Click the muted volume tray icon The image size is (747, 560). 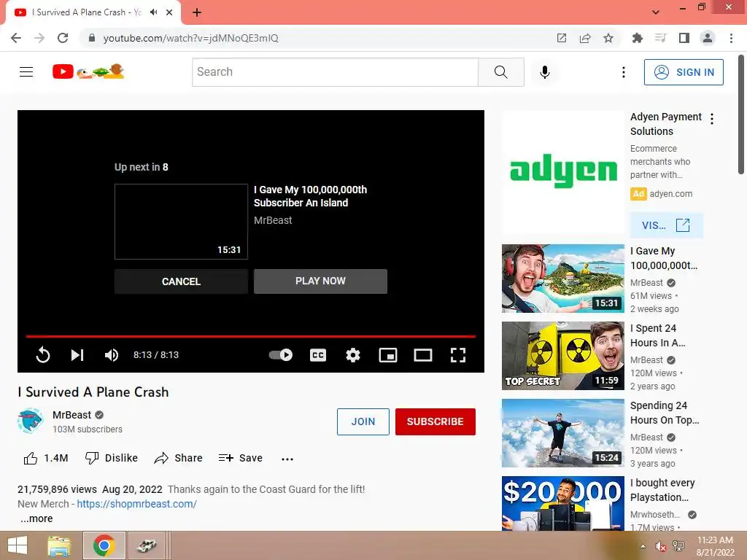point(660,546)
